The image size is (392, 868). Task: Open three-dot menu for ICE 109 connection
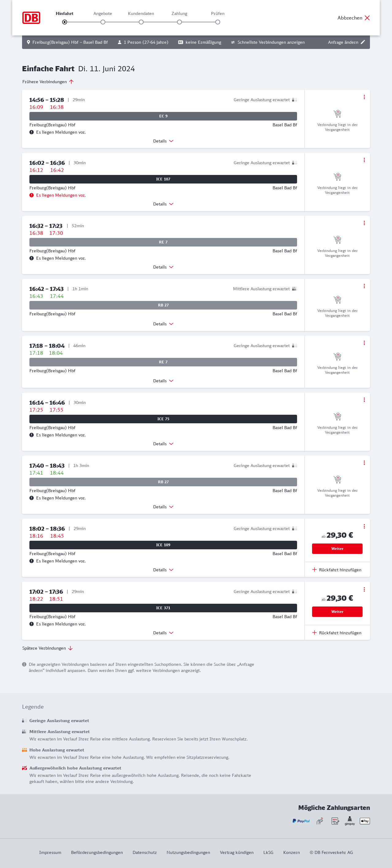[x=364, y=526]
